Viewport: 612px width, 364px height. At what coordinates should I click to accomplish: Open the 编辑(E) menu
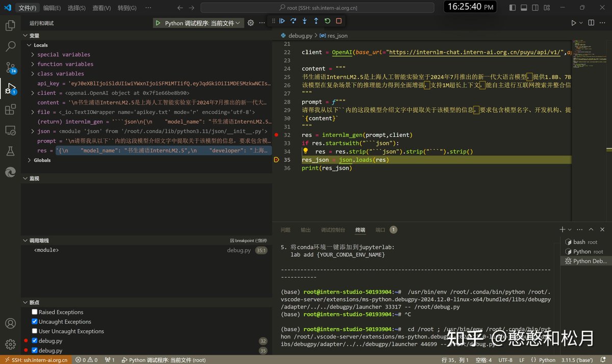[52, 8]
